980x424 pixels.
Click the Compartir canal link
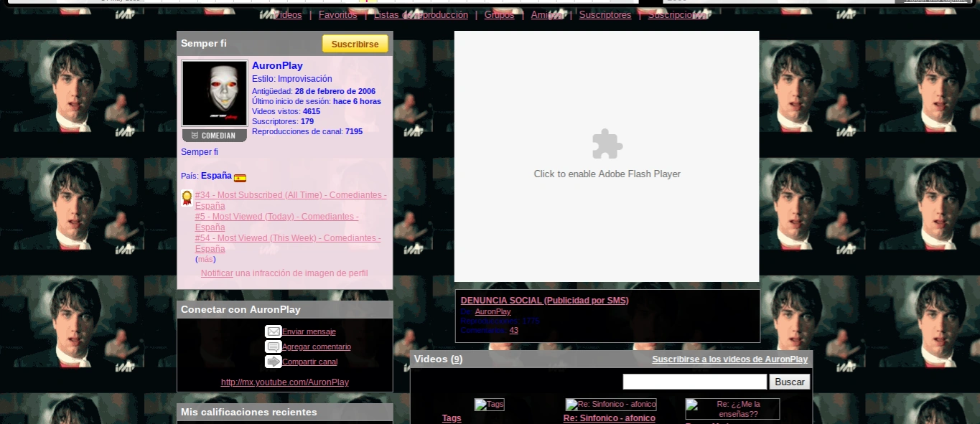pos(309,362)
